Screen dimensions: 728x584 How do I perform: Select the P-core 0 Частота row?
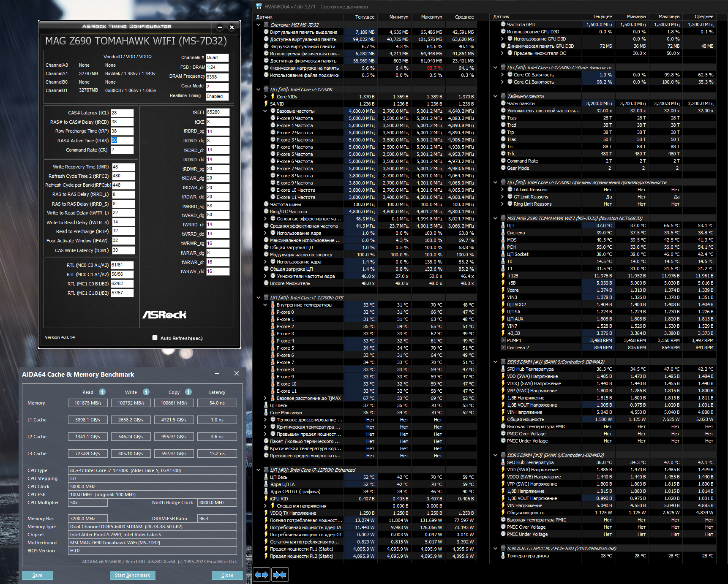[x=365, y=118]
